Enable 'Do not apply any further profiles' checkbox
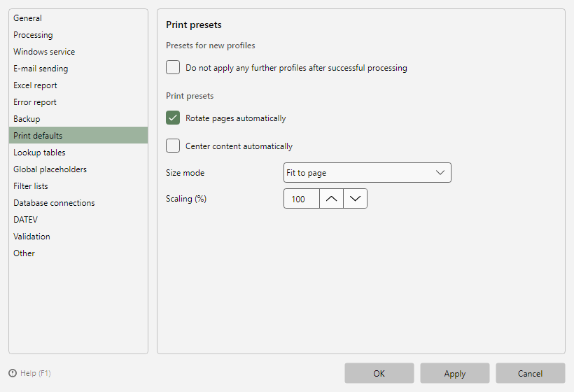This screenshot has height=392, width=574. (173, 67)
